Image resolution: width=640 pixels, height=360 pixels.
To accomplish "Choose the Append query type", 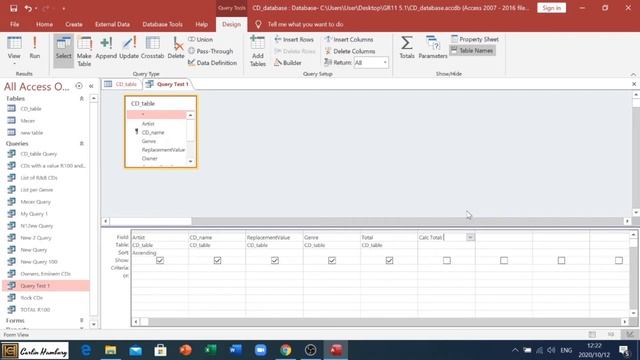I will (106, 48).
